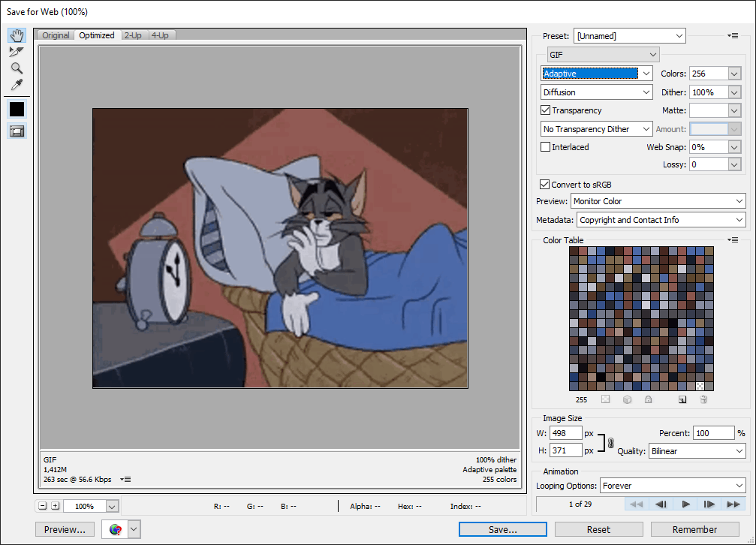Switch to the Optimized tab
756x545 pixels.
tap(97, 35)
